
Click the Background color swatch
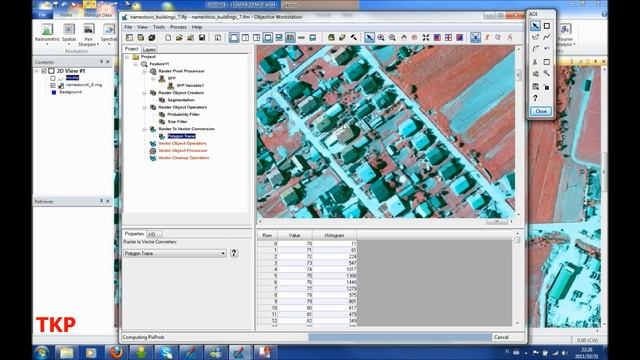click(x=53, y=92)
